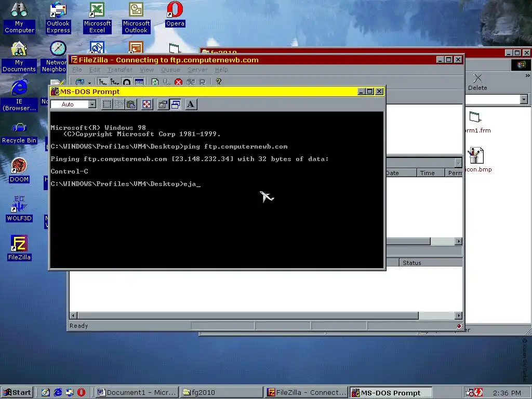Switch to fg2010 taskbar button
This screenshot has height=399, width=532.
(221, 393)
